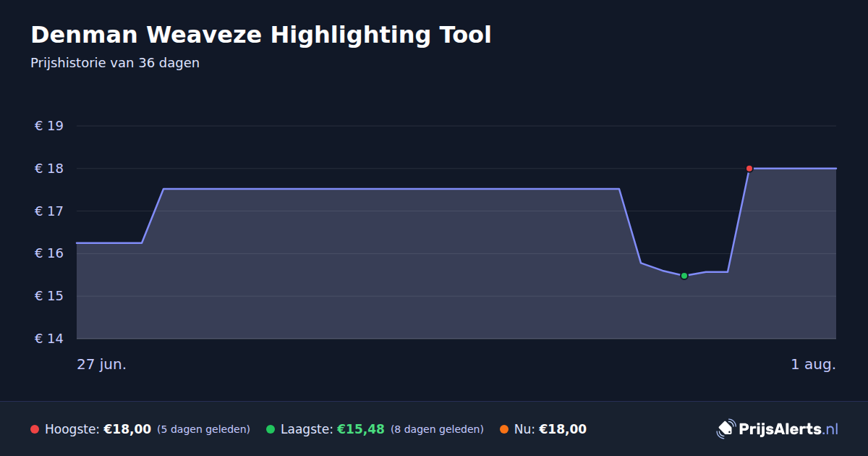Click the 8 dagen geleden note
This screenshot has width=868, height=456.
437,429
